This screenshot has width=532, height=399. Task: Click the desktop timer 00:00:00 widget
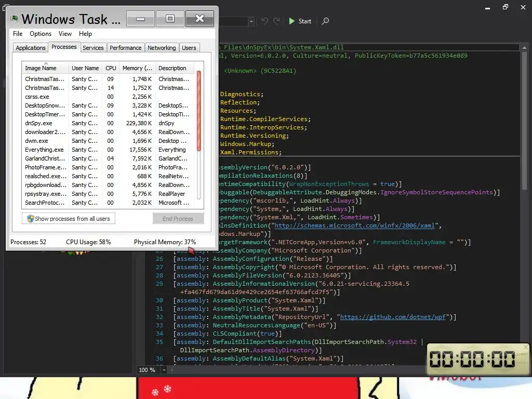click(x=478, y=359)
